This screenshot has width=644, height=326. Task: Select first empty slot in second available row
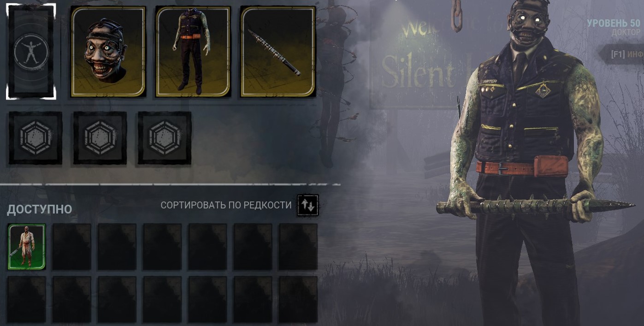[27, 299]
